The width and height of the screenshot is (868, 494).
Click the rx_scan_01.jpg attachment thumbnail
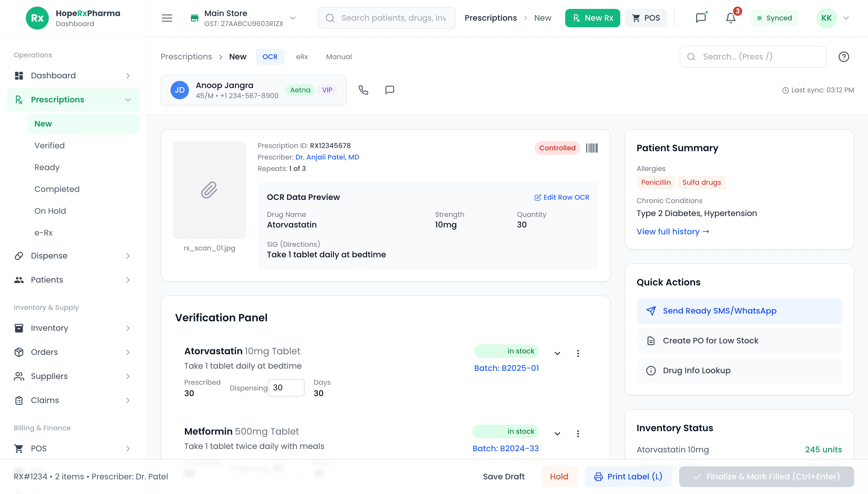coord(209,190)
